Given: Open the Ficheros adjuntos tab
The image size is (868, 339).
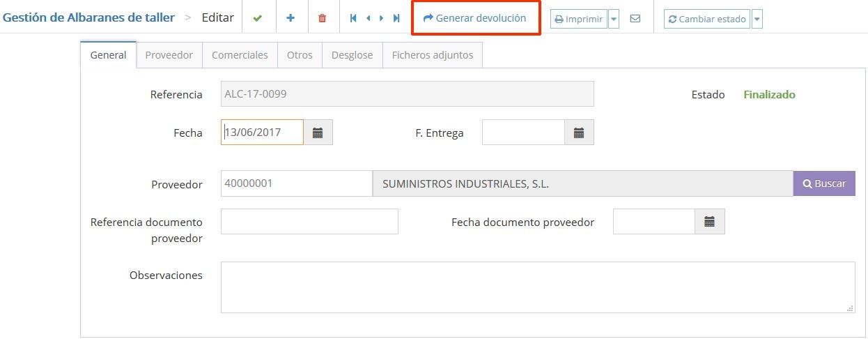Looking at the screenshot, I should point(433,55).
